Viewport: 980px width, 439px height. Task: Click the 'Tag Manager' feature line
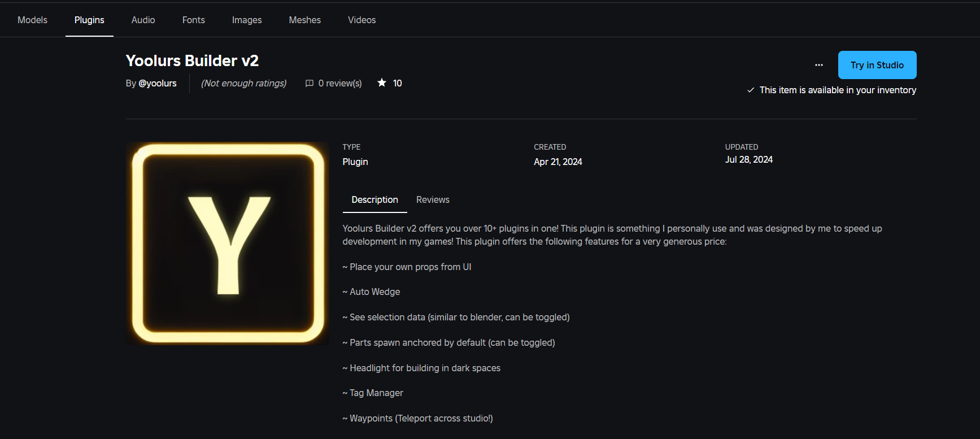(373, 393)
